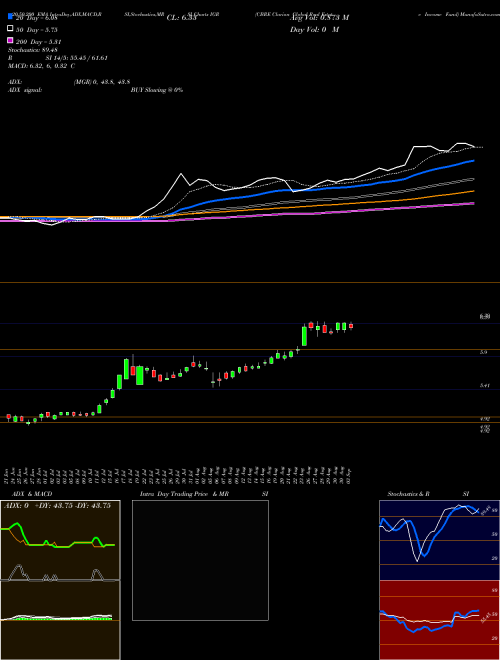Click the 'Day Vol: 0 M' label
This screenshot has height=660, width=500.
[x=314, y=30]
